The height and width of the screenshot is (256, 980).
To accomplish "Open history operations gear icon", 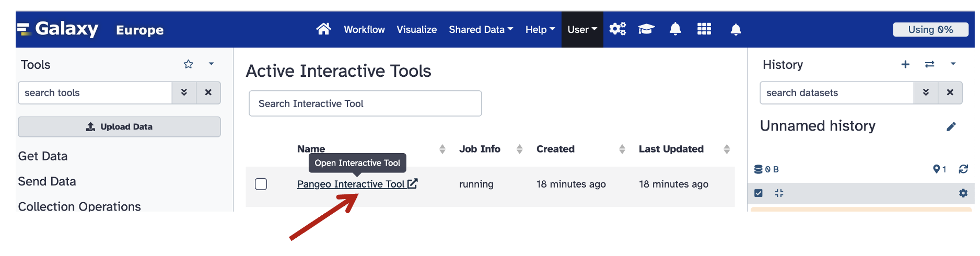I will point(963,193).
